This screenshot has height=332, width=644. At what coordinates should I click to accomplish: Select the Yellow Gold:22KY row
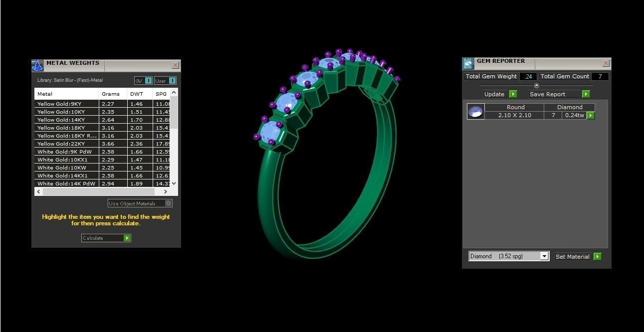(102, 144)
